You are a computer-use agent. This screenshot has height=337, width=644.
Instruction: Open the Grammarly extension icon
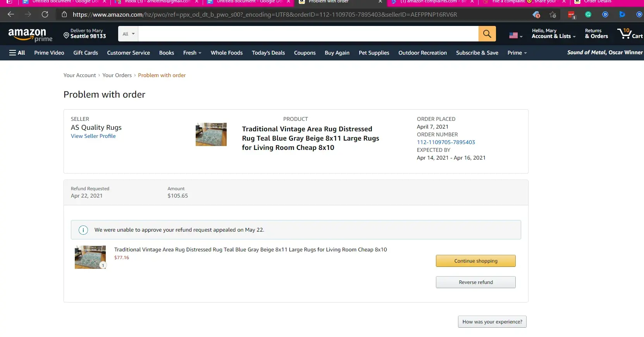coord(588,15)
